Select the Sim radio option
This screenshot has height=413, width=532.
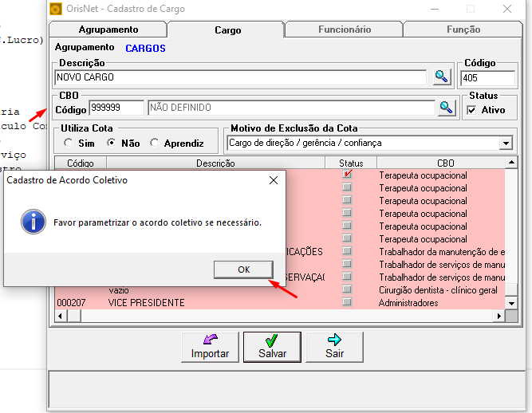[69, 143]
